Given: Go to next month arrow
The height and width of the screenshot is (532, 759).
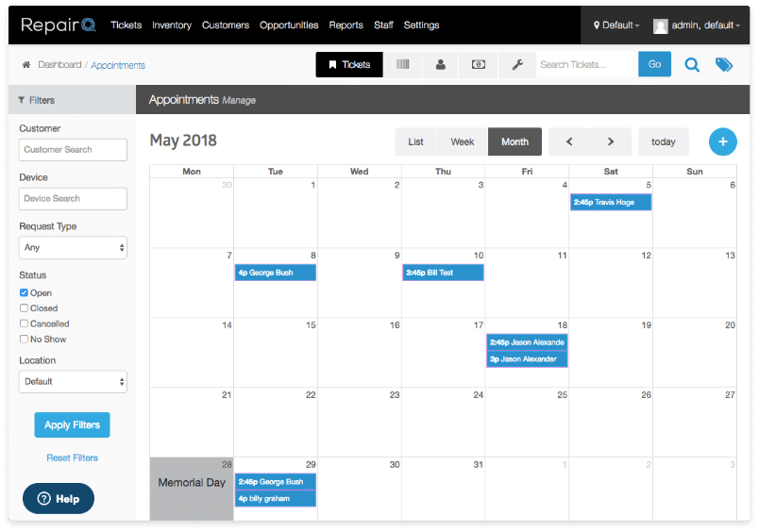Looking at the screenshot, I should (x=611, y=141).
